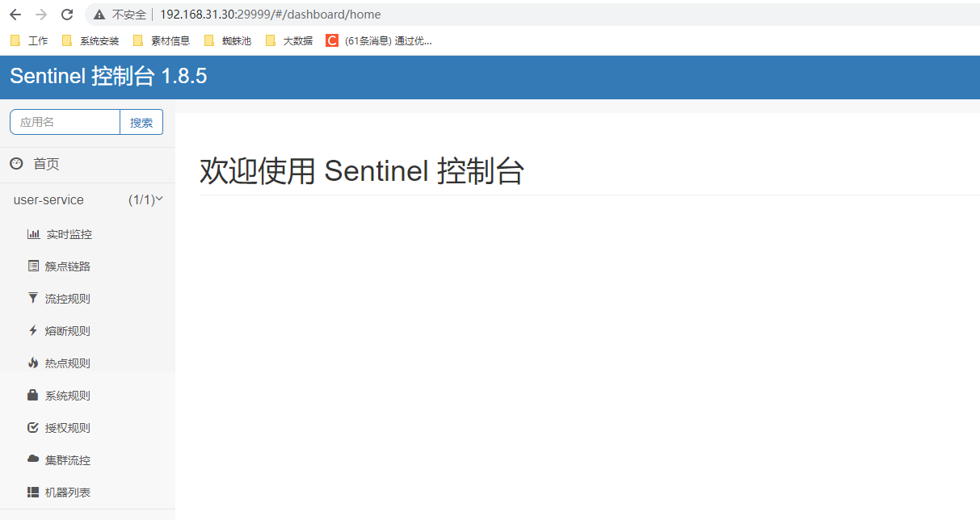This screenshot has height=520, width=980.
Task: Open the 大数据 bookmark folder
Action: [289, 40]
